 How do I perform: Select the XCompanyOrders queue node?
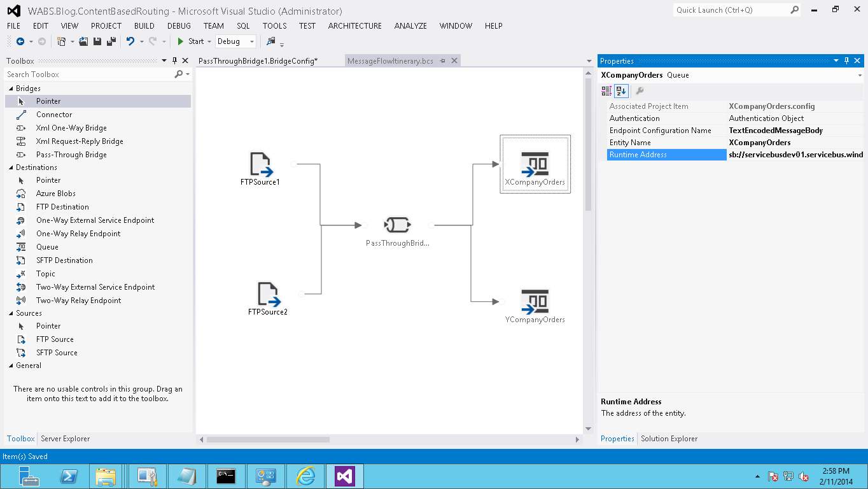[535, 164]
